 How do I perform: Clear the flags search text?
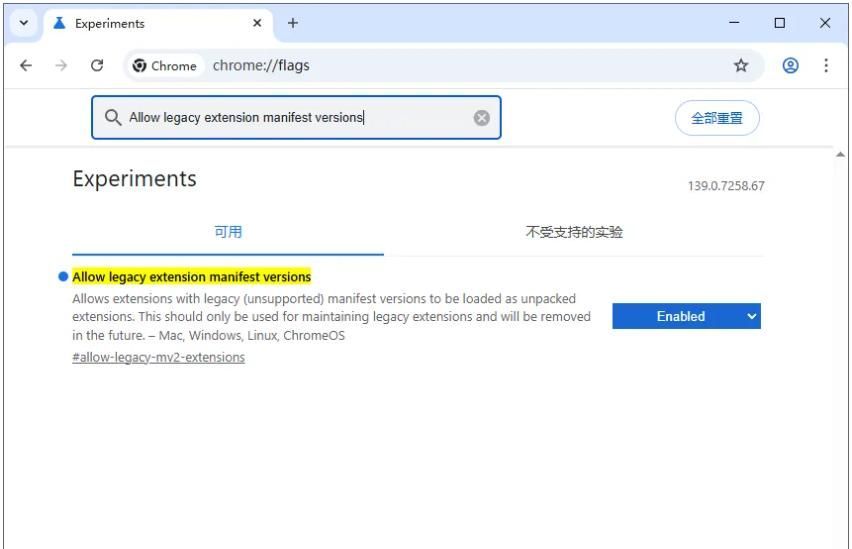point(481,117)
